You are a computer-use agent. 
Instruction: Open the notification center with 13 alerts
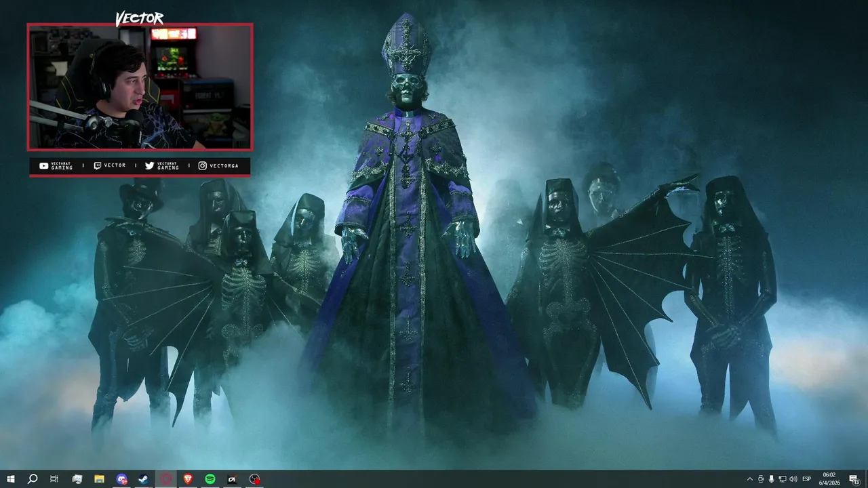854,479
